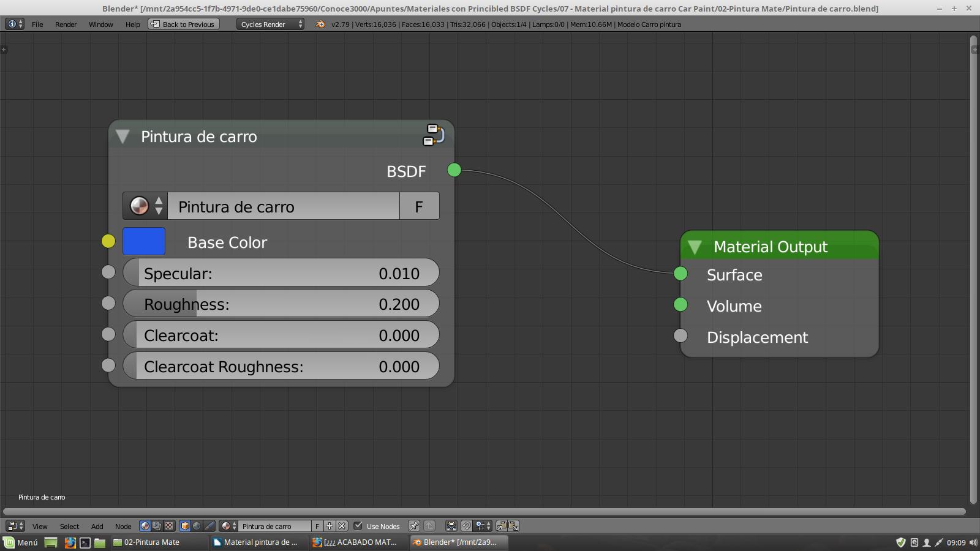Image resolution: width=980 pixels, height=551 pixels.
Task: Open the Help menu
Action: [x=132, y=24]
